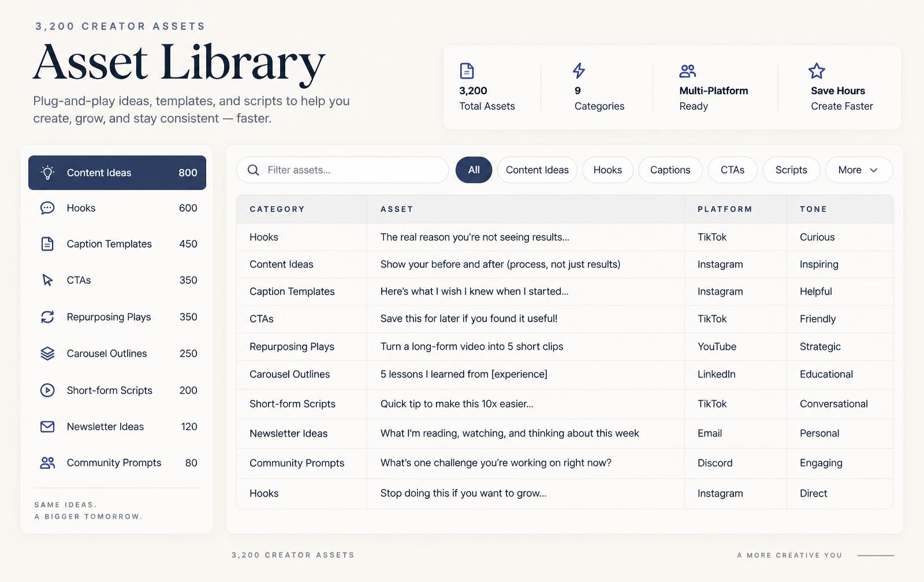Choose the CTAs filter chip

click(732, 170)
